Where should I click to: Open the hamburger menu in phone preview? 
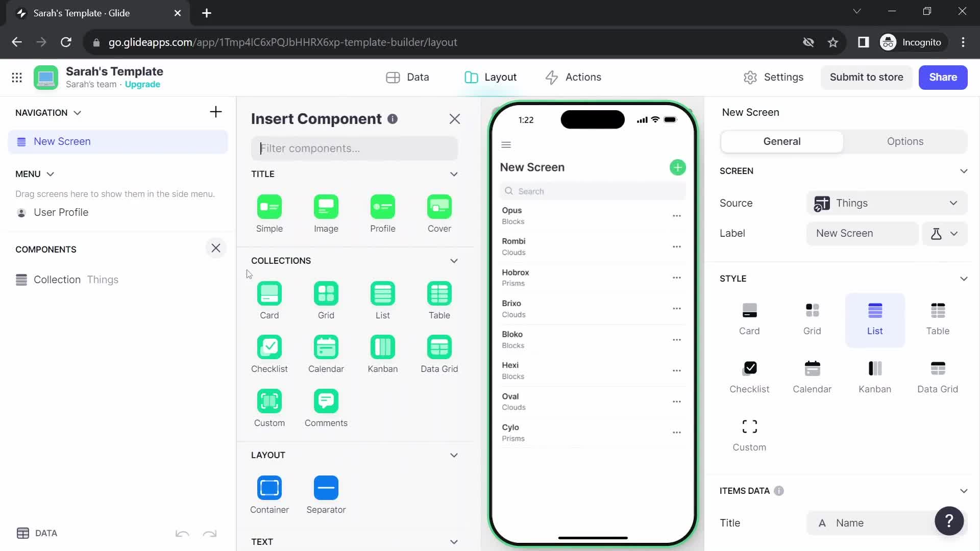(506, 145)
